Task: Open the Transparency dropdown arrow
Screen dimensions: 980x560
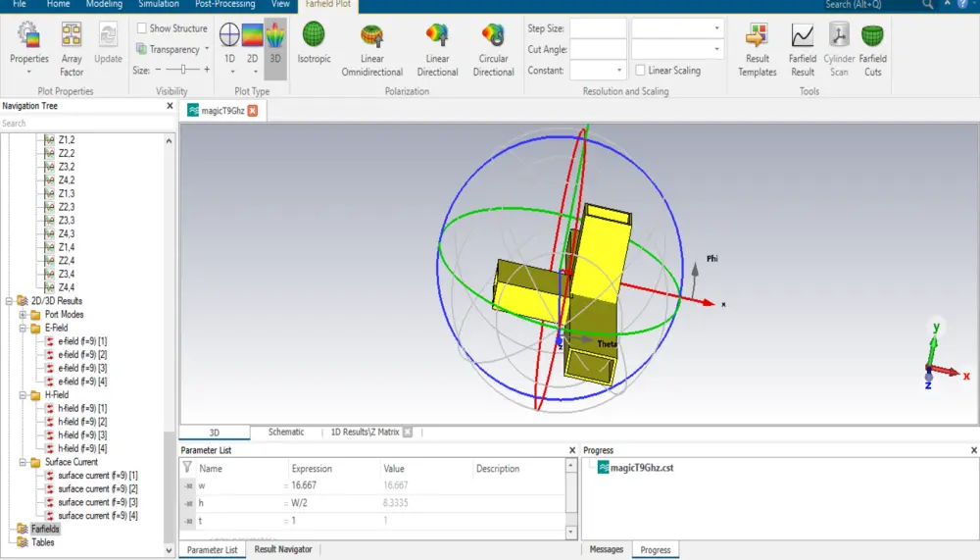Action: [x=207, y=49]
